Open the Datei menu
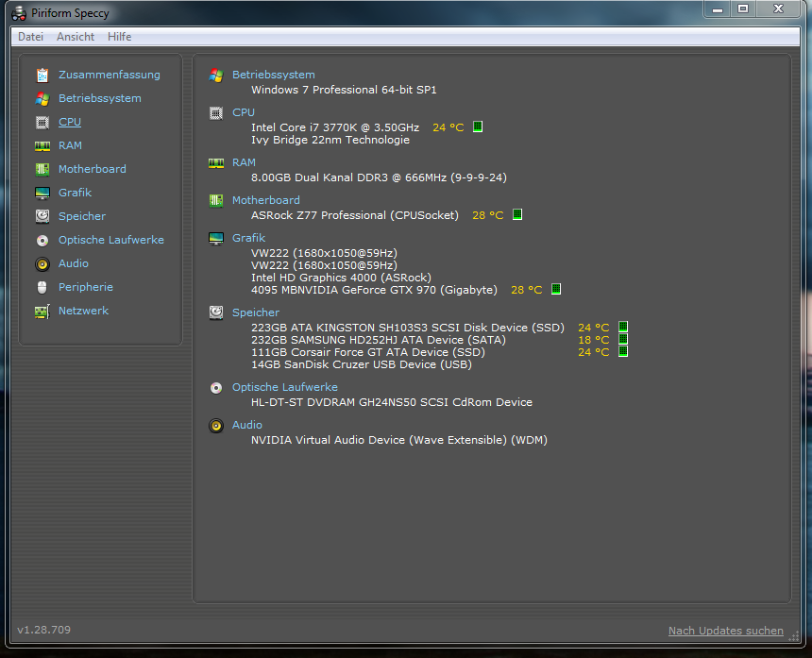The width and height of the screenshot is (812, 658). 30,37
